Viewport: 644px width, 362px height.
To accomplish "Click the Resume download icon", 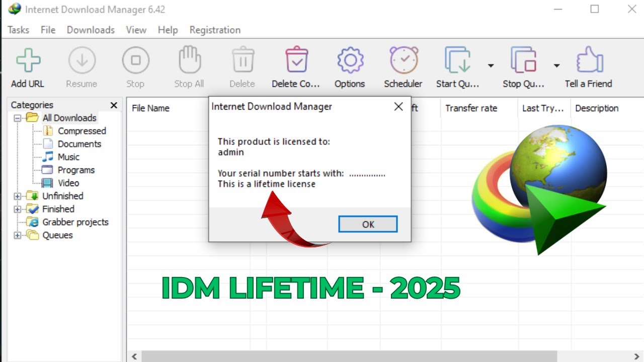I will [x=82, y=61].
